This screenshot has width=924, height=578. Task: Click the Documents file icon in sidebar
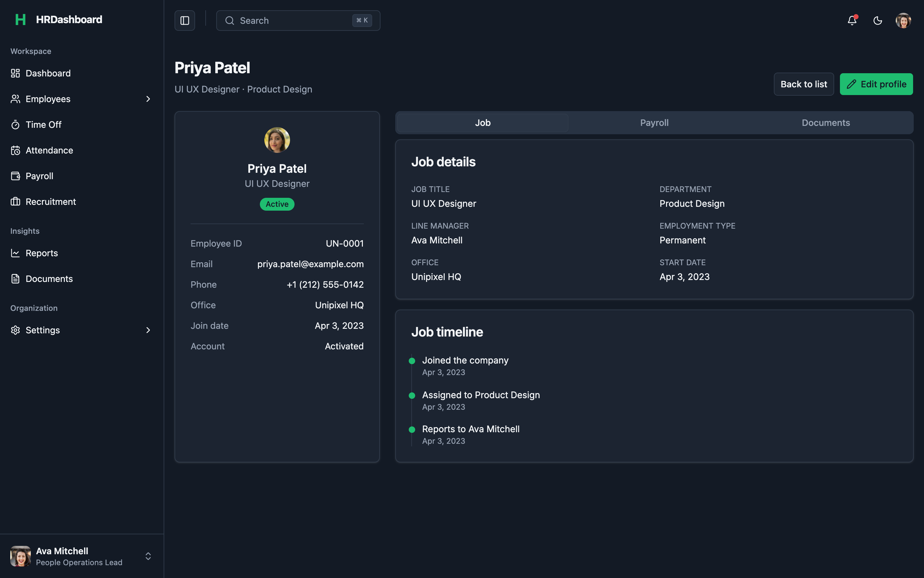coord(15,279)
